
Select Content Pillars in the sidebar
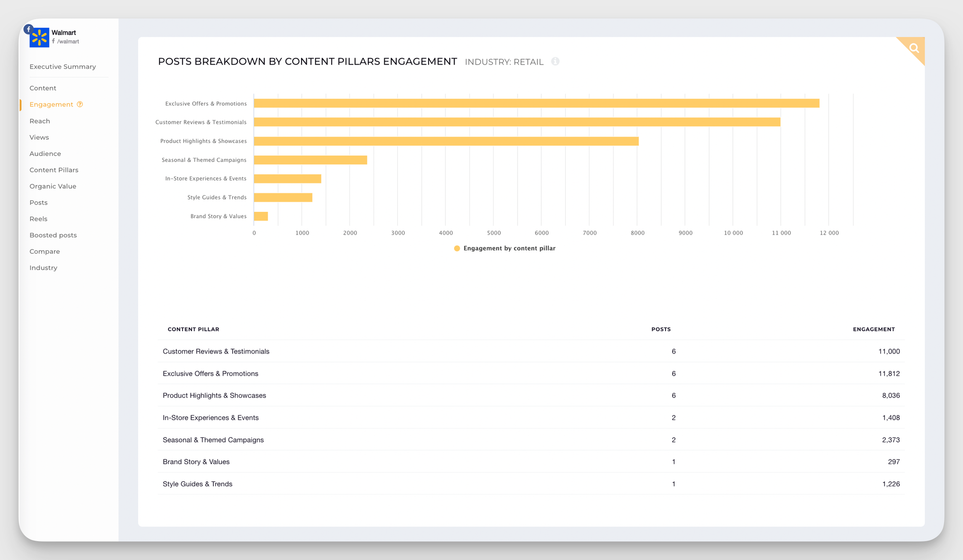[53, 169]
